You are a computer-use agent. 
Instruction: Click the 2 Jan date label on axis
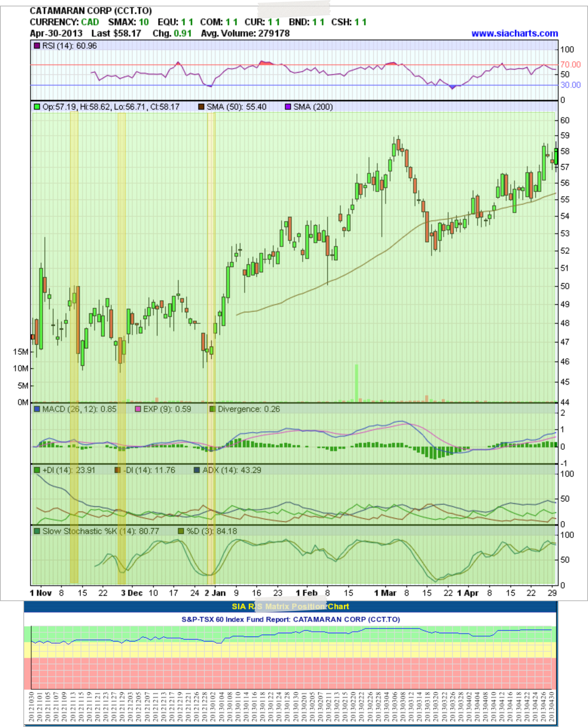(x=215, y=593)
